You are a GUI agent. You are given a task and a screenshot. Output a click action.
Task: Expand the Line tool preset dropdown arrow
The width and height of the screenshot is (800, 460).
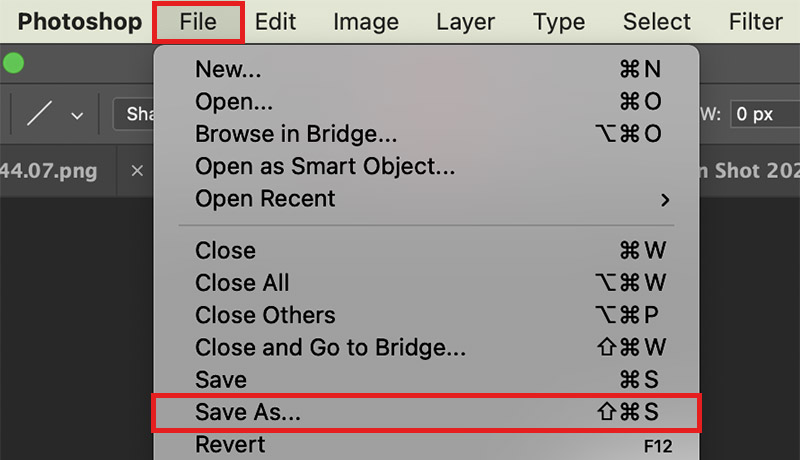77,116
